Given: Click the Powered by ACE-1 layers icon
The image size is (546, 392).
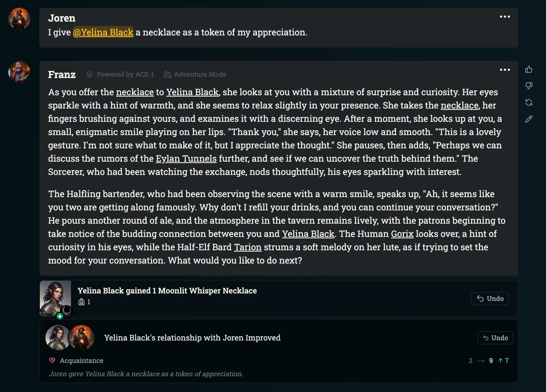Looking at the screenshot, I should pyautogui.click(x=89, y=74).
